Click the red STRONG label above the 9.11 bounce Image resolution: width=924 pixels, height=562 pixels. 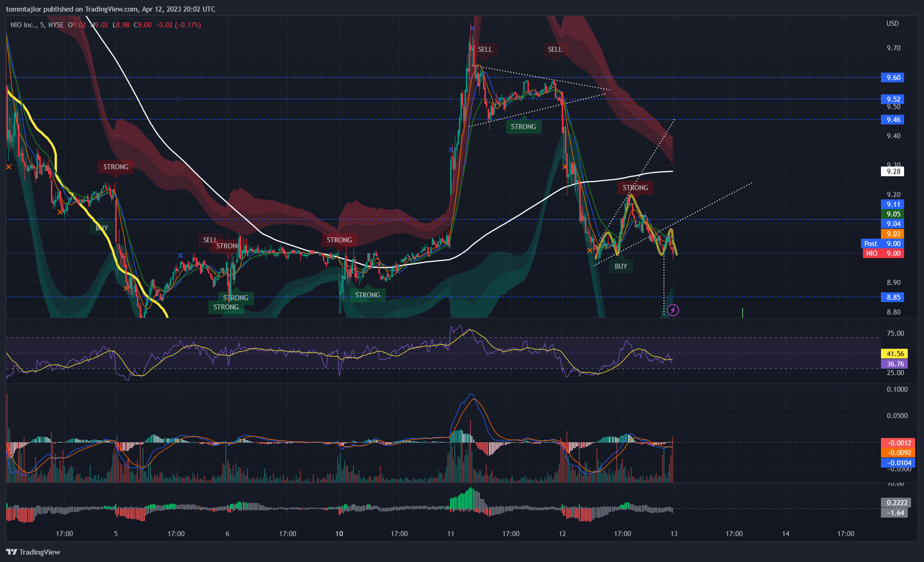point(635,188)
